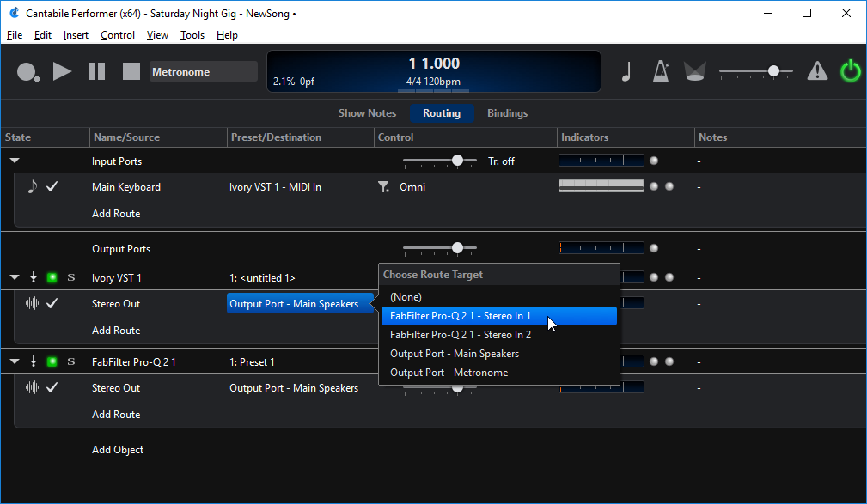Click Add Route under FabFilter Pro-Q 2 1
The height and width of the screenshot is (504, 867).
116,414
